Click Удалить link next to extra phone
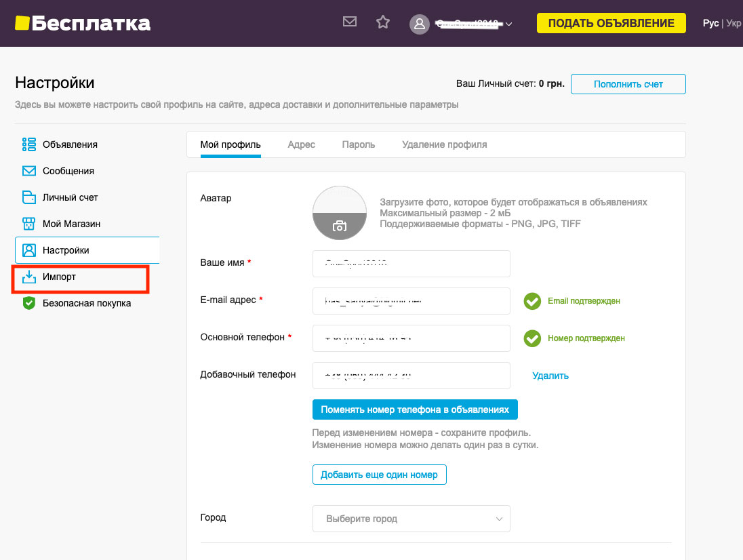Screen dimensions: 743x560 pyautogui.click(x=550, y=376)
